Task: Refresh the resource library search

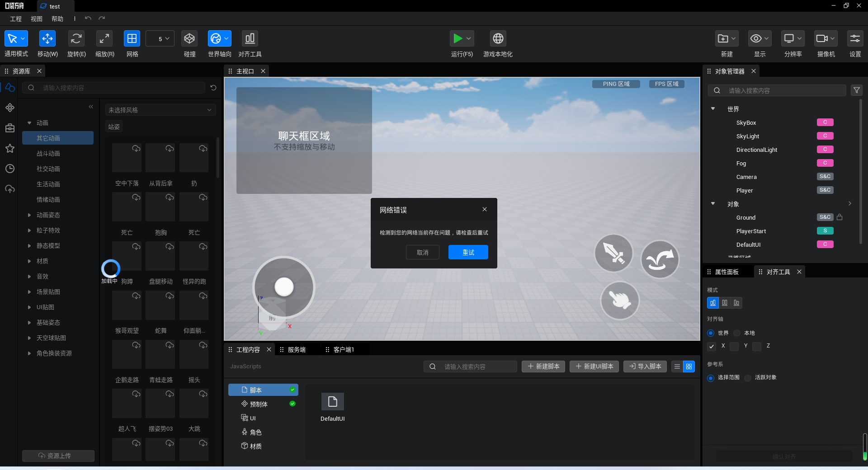Action: 213,88
